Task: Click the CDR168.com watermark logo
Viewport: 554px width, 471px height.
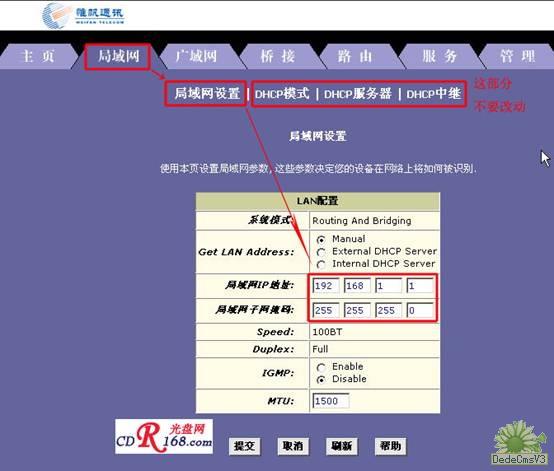Action: 164,437
